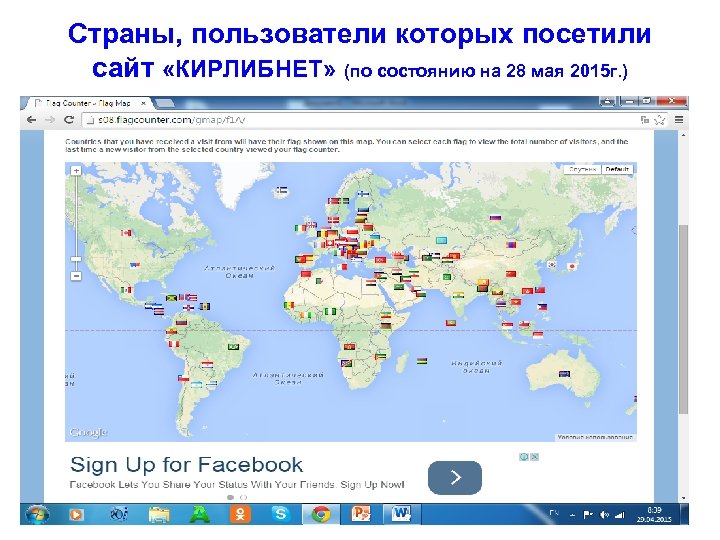
Task: Switch map to Спутник view
Action: coord(582,169)
